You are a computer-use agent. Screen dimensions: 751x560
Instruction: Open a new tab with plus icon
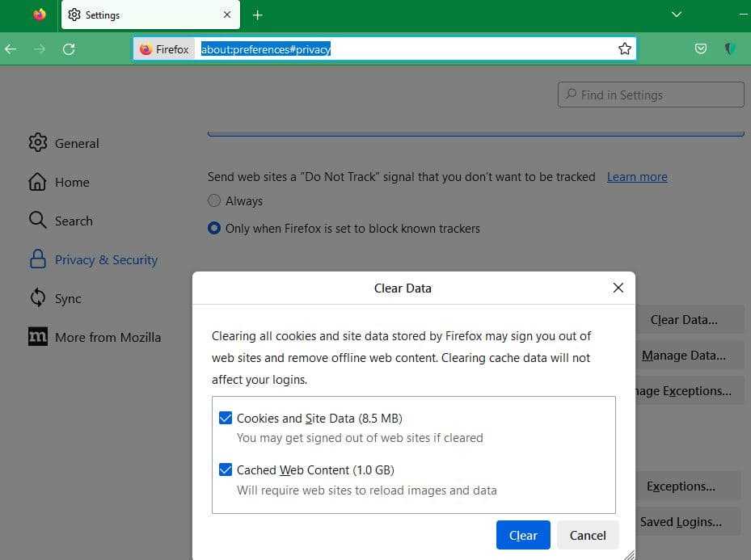pyautogui.click(x=257, y=15)
